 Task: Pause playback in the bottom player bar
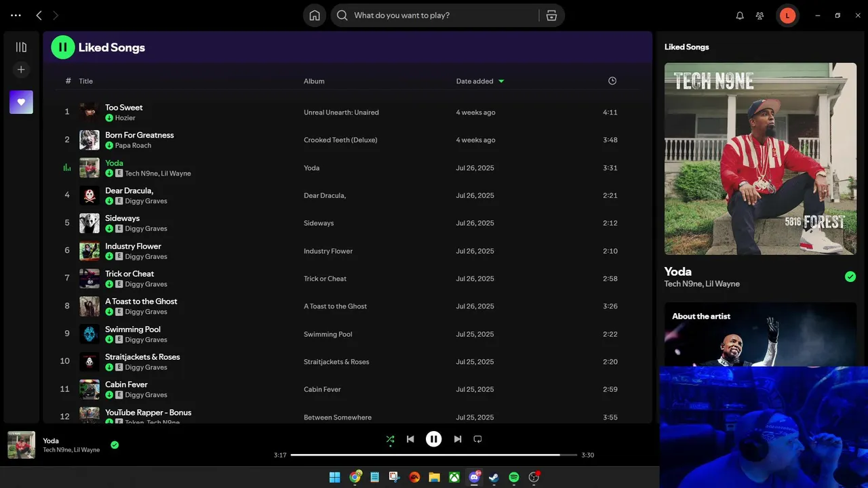point(434,439)
